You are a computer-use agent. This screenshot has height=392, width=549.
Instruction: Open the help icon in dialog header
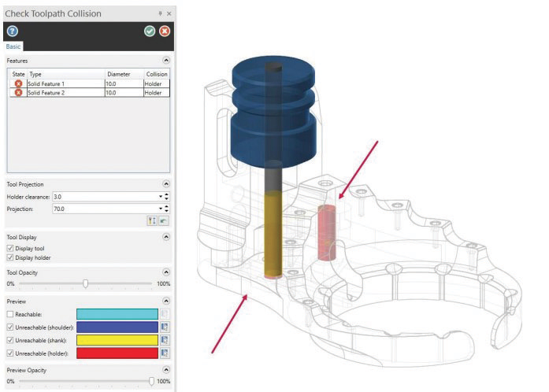(x=13, y=31)
